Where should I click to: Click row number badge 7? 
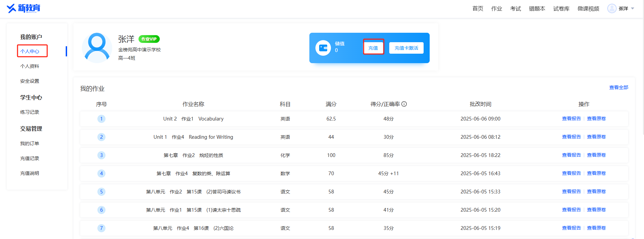(101, 228)
